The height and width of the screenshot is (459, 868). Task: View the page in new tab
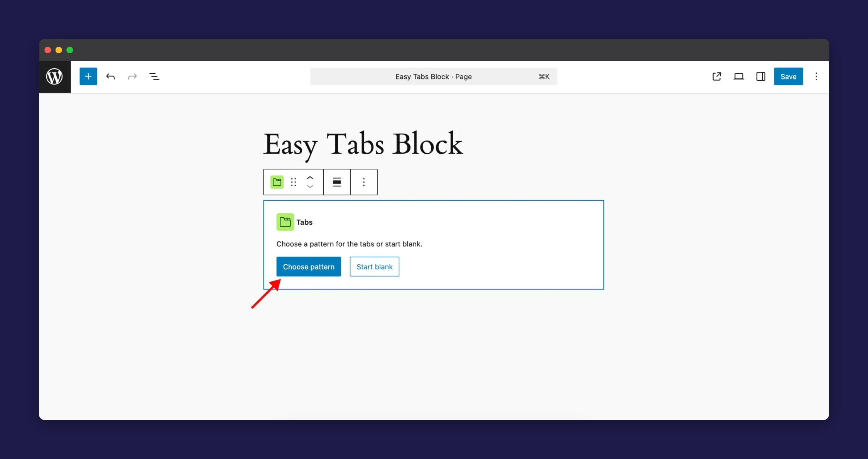point(717,76)
